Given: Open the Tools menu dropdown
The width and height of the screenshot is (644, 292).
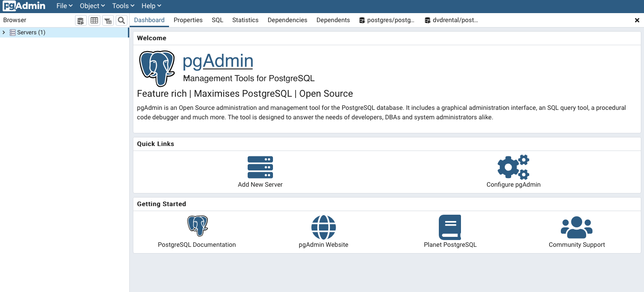Looking at the screenshot, I should (x=123, y=6).
